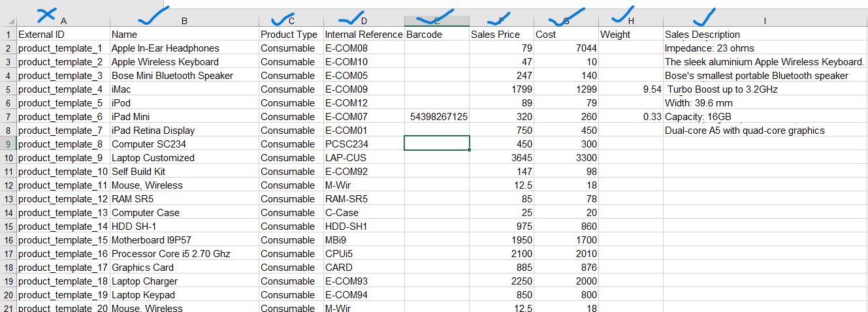Click the "iPad Retina Display" cell
This screenshot has width=868, height=312.
click(184, 131)
